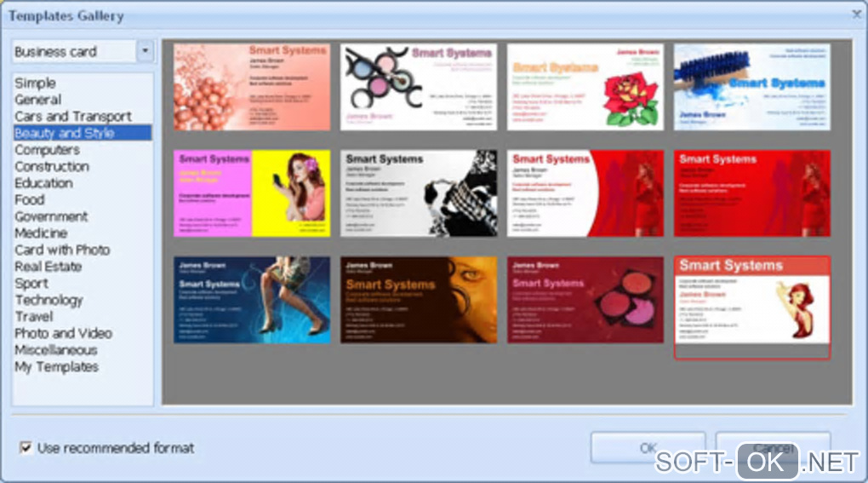Select the solid red silhouette card template

click(x=751, y=193)
